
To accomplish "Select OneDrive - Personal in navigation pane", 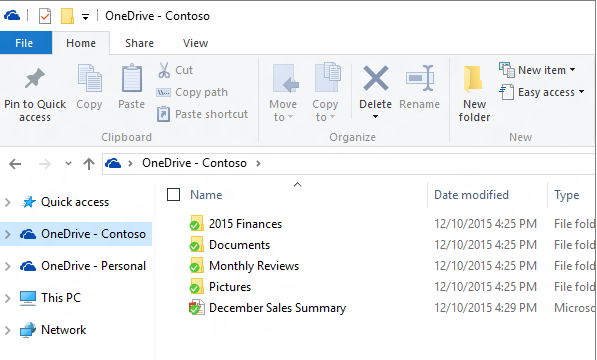I will [x=93, y=266].
